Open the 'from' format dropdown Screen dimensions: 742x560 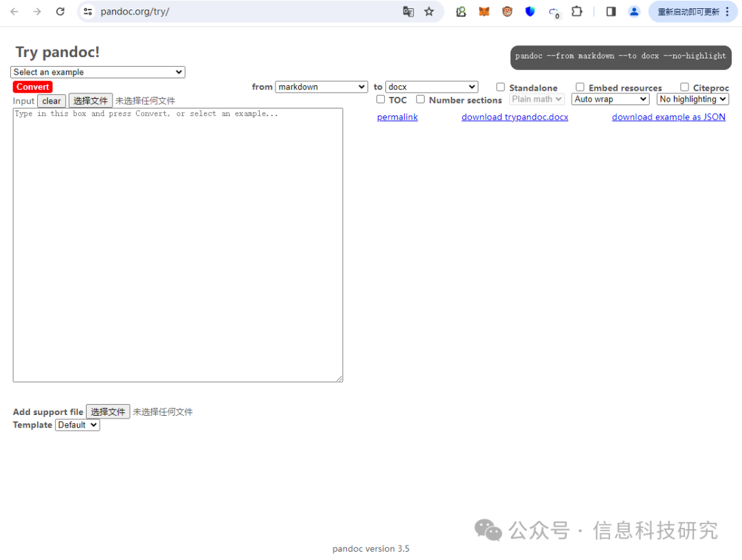coord(321,87)
